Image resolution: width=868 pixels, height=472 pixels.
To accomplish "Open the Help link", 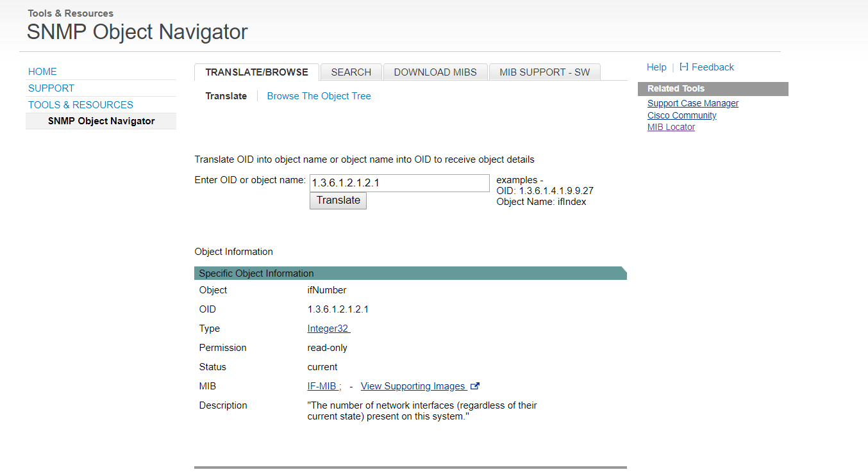I will coord(656,67).
